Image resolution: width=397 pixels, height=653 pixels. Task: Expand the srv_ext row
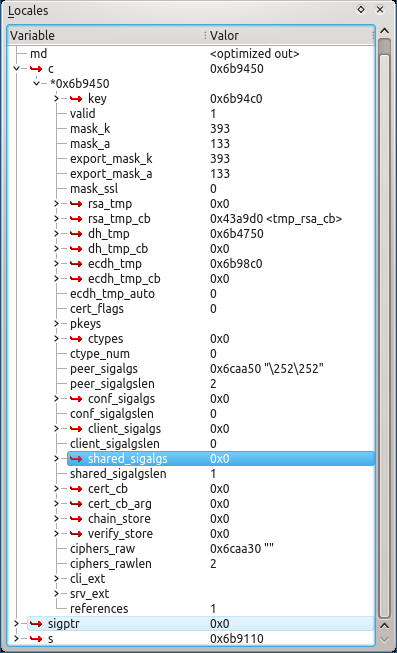click(x=56, y=593)
